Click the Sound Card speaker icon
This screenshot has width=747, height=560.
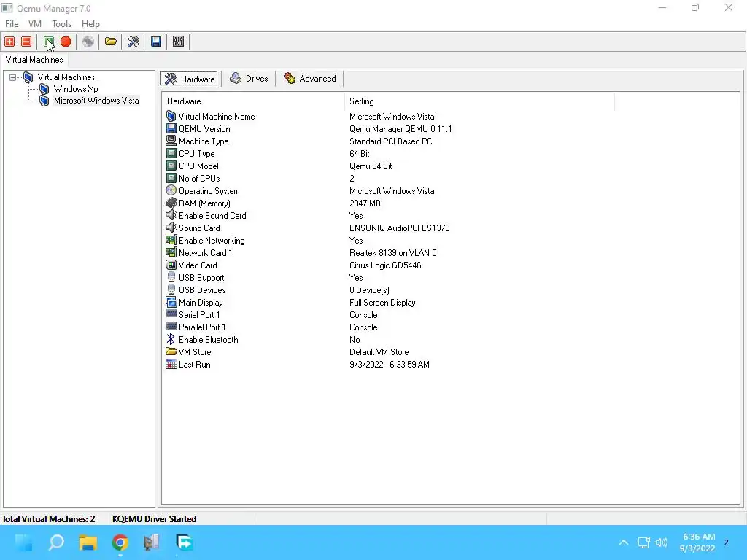point(171,227)
